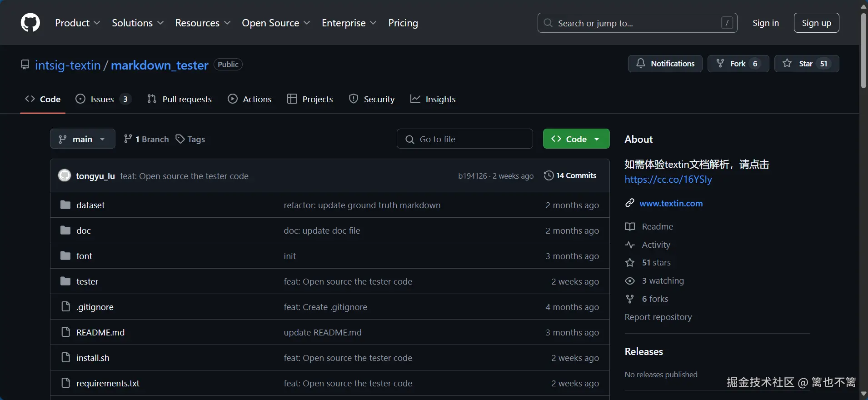Click the link chain icon beside www.textin.com
This screenshot has width=868, height=400.
[629, 203]
